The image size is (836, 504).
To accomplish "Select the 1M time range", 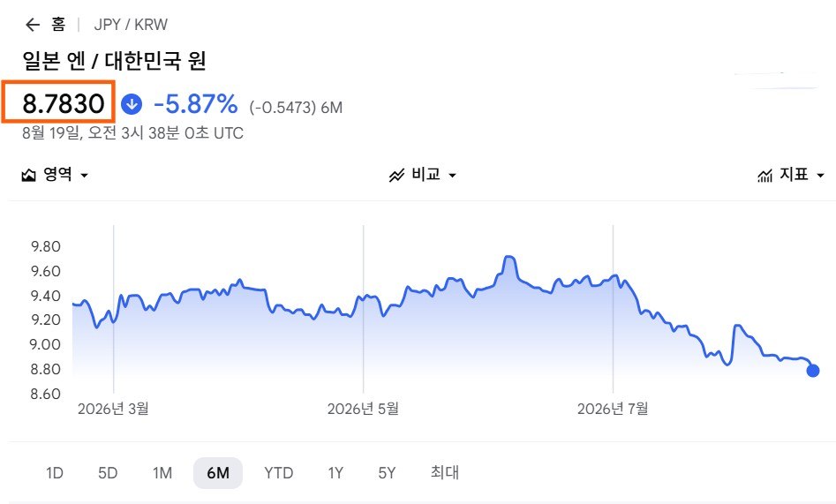I will pos(162,473).
